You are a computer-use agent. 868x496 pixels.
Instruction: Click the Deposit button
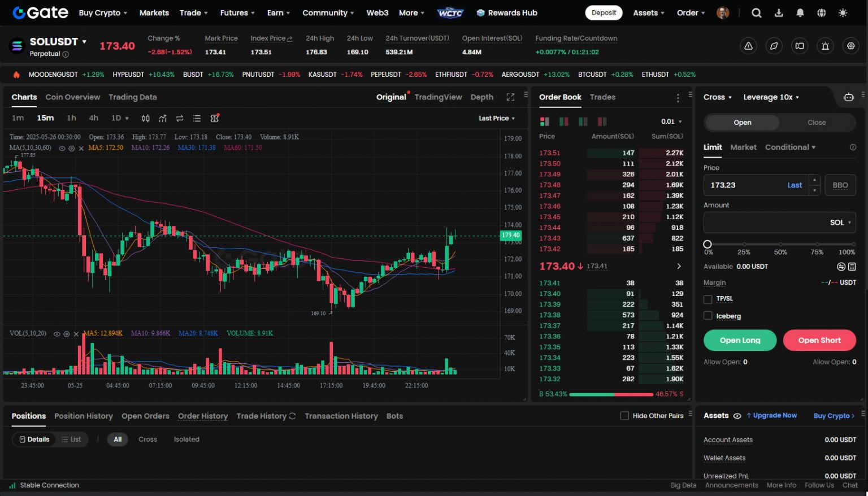point(604,13)
